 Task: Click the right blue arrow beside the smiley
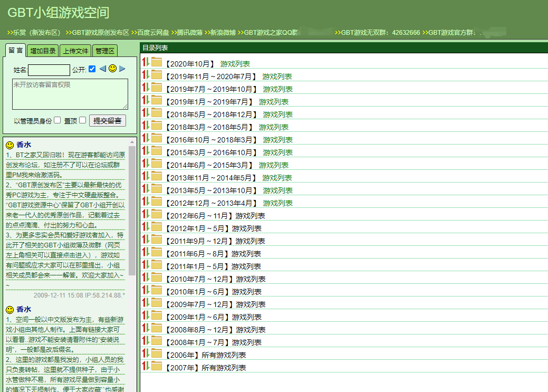tap(121, 69)
